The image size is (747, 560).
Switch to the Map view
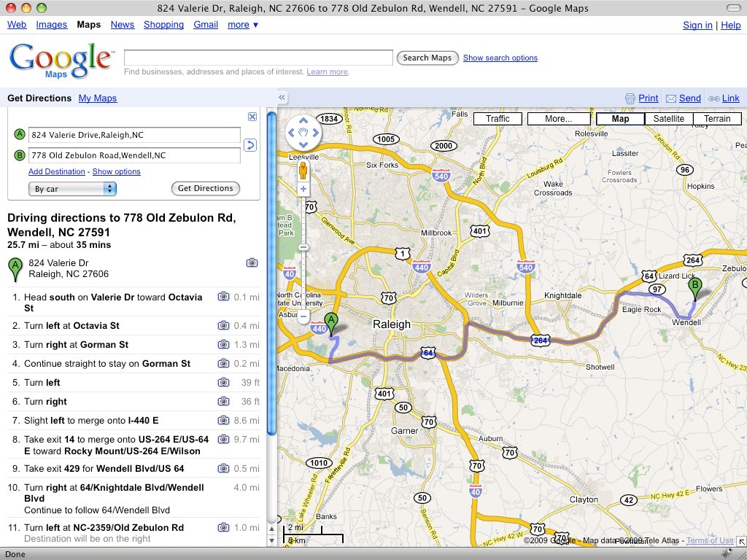pos(620,119)
